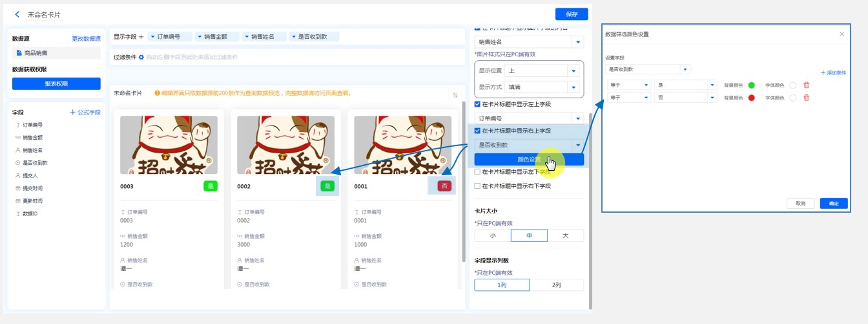868x324 pixels.
Task: Click the orange info icon in the preview notice
Action: tap(157, 93)
